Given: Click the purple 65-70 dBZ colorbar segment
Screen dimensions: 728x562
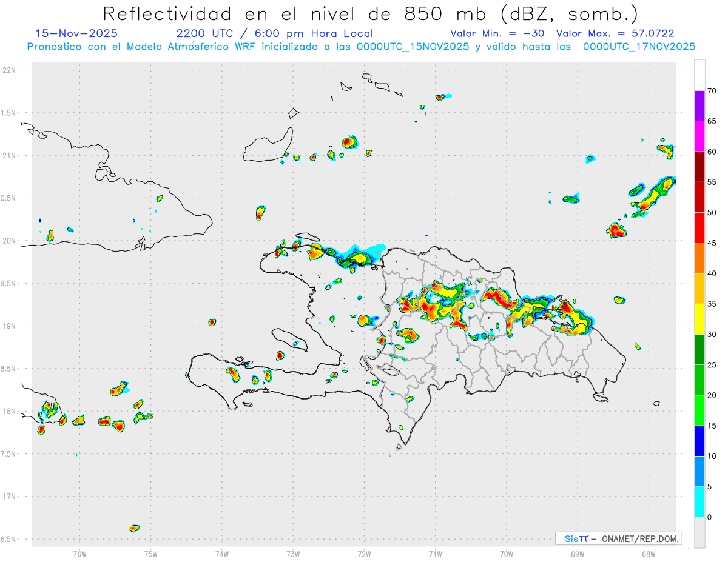Looking at the screenshot, I should (x=699, y=106).
